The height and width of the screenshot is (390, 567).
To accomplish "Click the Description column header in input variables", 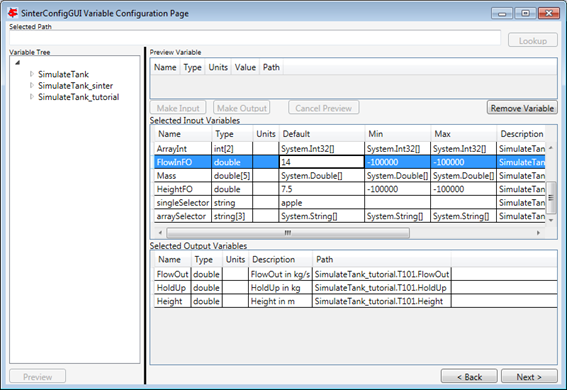I will [521, 134].
